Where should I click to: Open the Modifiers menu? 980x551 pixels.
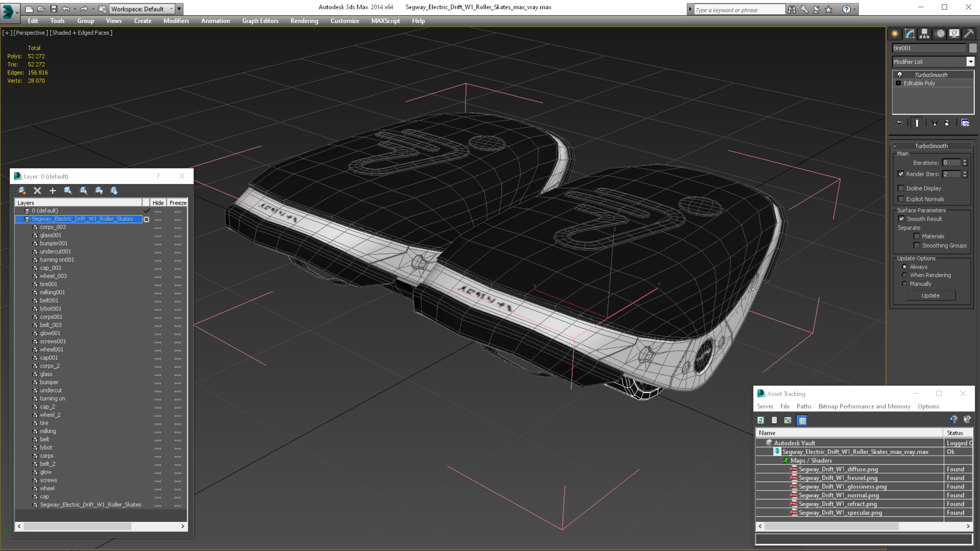pos(176,21)
